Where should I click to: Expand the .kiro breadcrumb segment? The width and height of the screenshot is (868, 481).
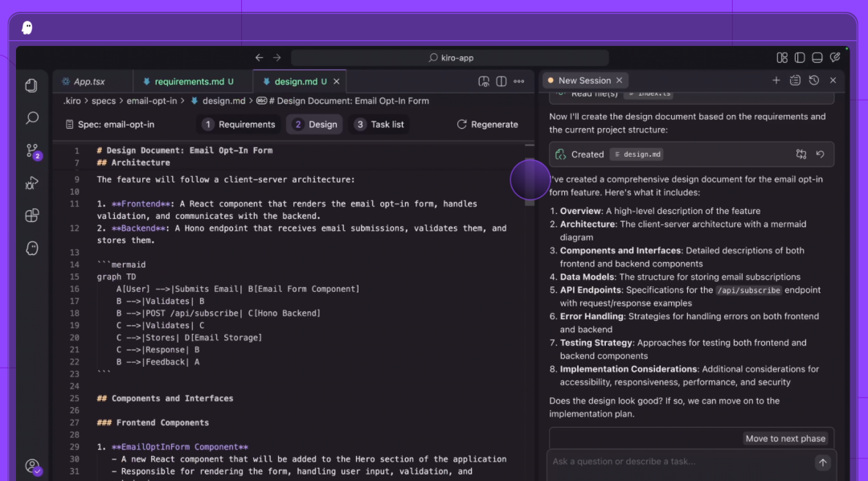[72, 101]
